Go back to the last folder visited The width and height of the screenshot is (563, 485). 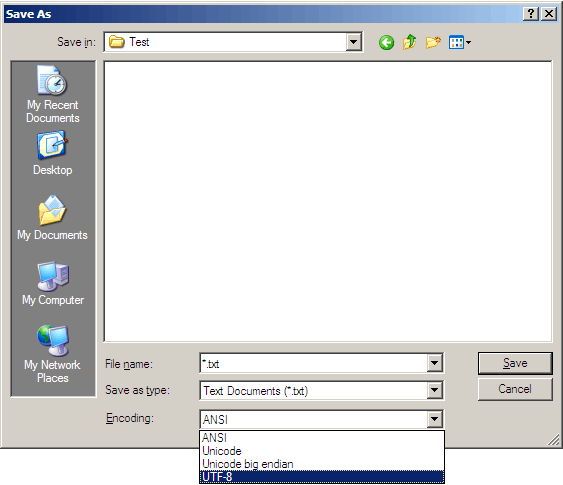coord(386,43)
